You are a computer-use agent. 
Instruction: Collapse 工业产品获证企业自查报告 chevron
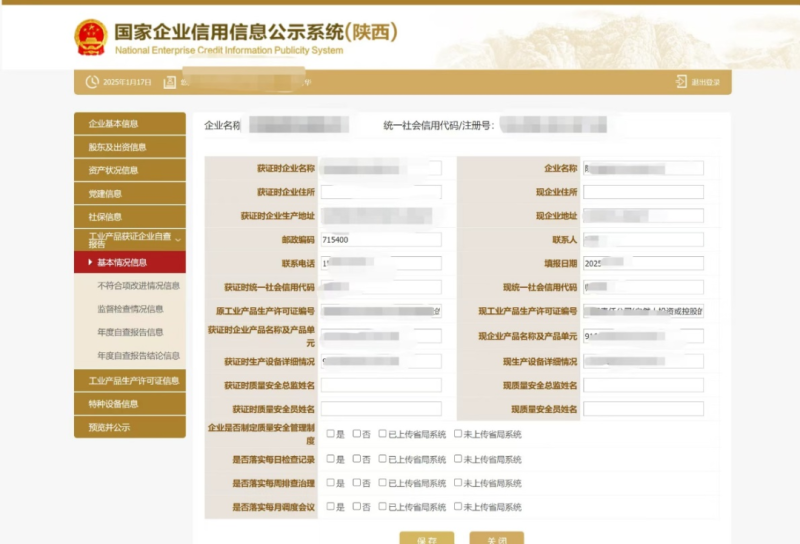178,239
